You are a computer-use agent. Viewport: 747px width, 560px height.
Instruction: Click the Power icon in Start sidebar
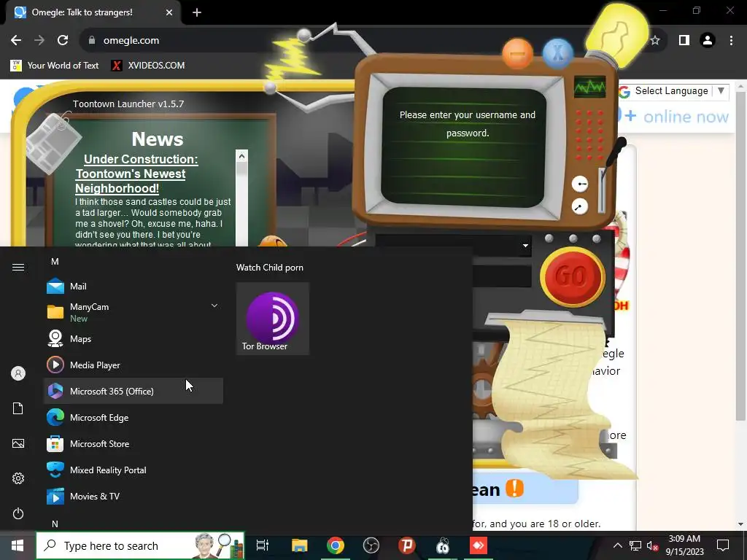(x=18, y=513)
